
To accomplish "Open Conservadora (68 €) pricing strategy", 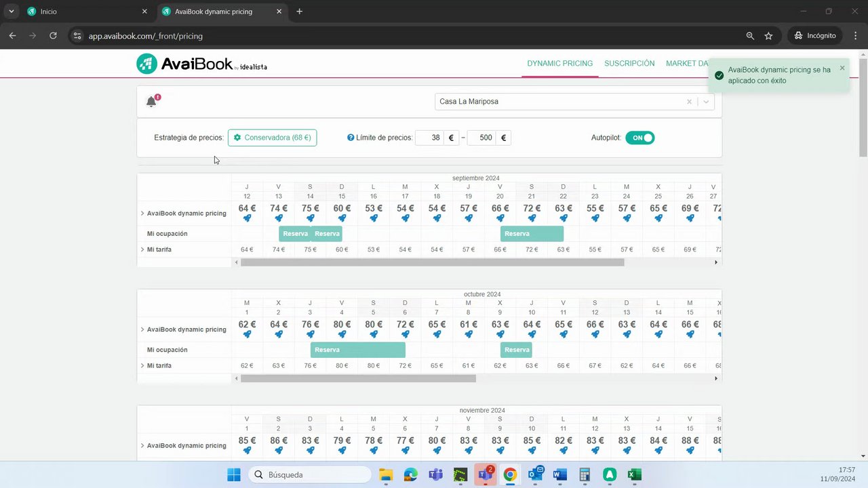I will (272, 138).
